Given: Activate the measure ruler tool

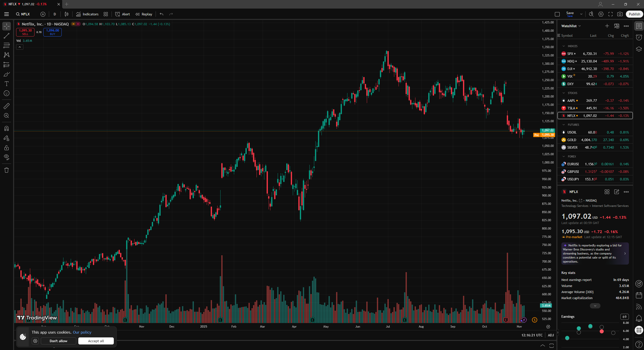Looking at the screenshot, I should (x=7, y=106).
